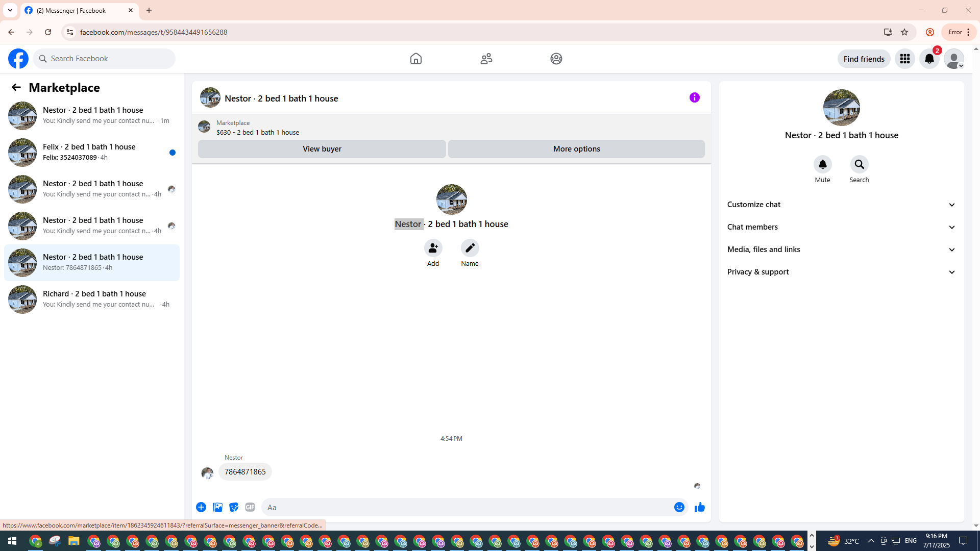
Task: Expand Privacy & support section
Action: [x=842, y=272]
